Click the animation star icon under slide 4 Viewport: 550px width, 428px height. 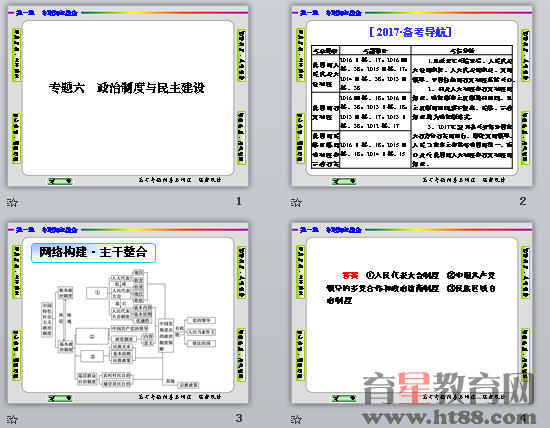coord(296,419)
